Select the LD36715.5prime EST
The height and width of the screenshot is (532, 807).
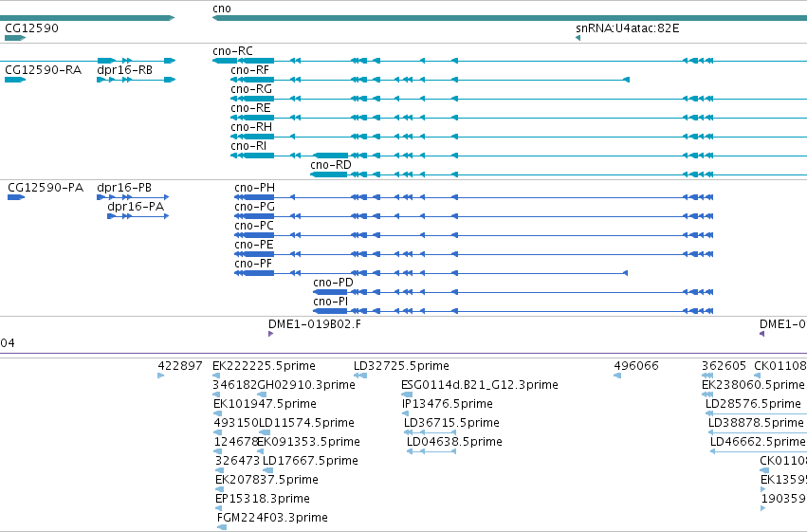(431, 432)
